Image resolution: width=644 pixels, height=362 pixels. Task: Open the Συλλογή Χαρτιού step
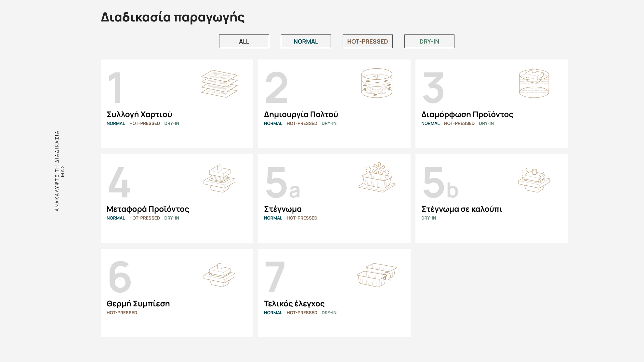[139, 114]
